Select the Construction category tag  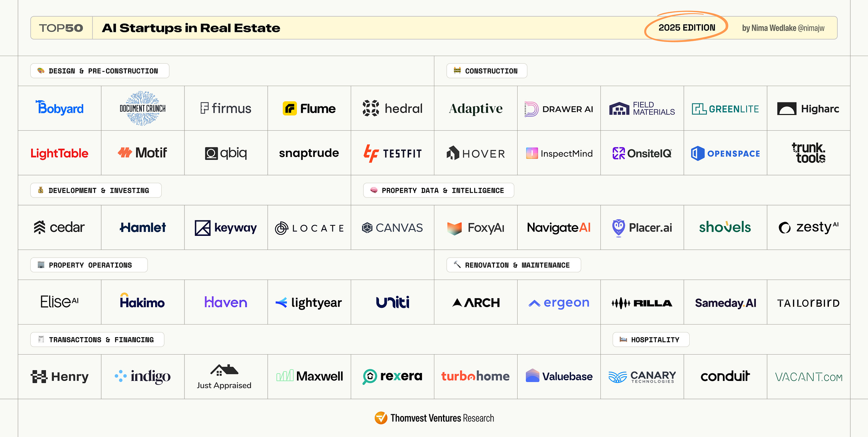[487, 71]
